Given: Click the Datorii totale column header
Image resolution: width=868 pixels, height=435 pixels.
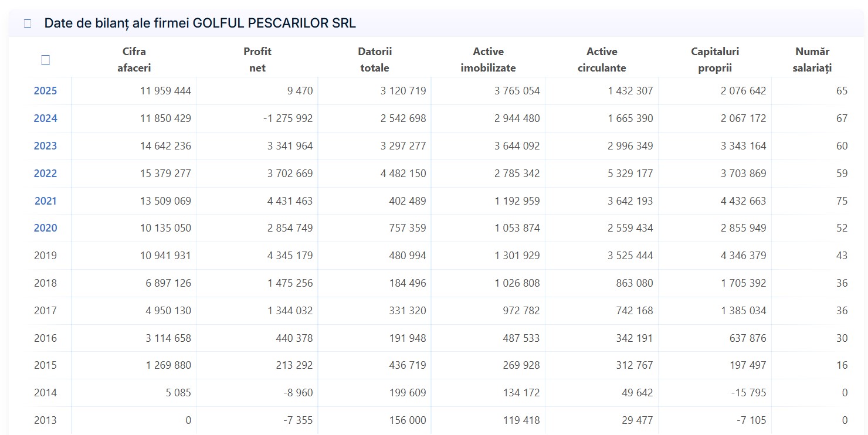Looking at the screenshot, I should (375, 60).
